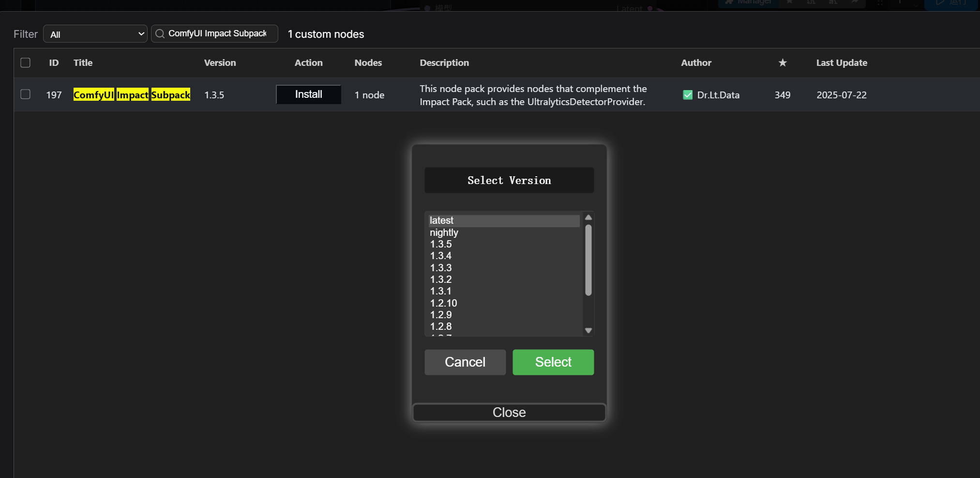This screenshot has width=980, height=478.
Task: Click the version cell 1.3.5 in the table
Action: click(214, 95)
